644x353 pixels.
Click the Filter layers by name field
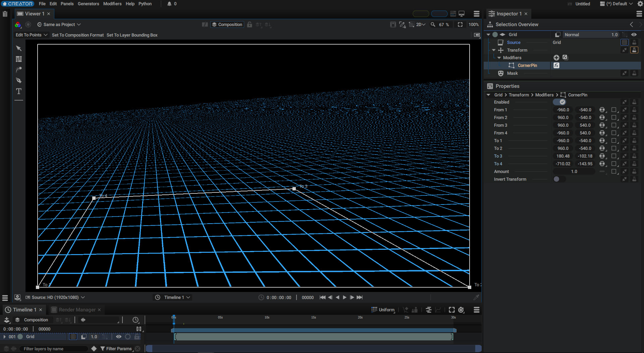click(x=54, y=349)
